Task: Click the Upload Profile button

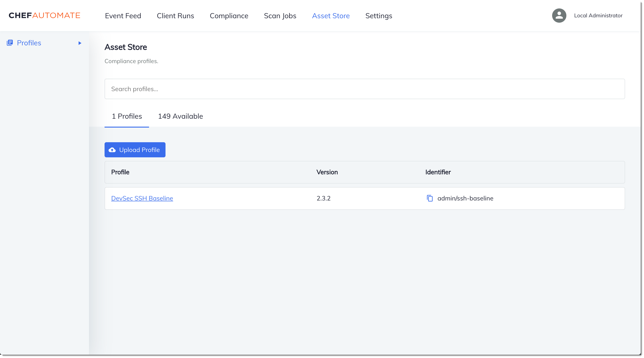Action: click(x=135, y=150)
